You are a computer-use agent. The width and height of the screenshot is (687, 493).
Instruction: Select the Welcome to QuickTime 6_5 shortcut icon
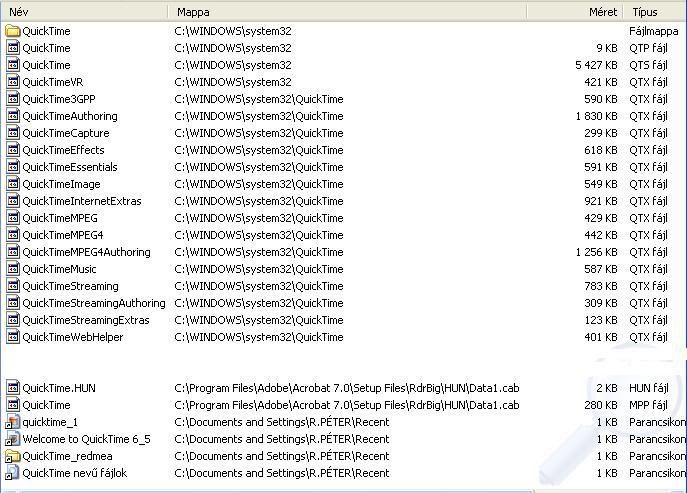(13, 439)
